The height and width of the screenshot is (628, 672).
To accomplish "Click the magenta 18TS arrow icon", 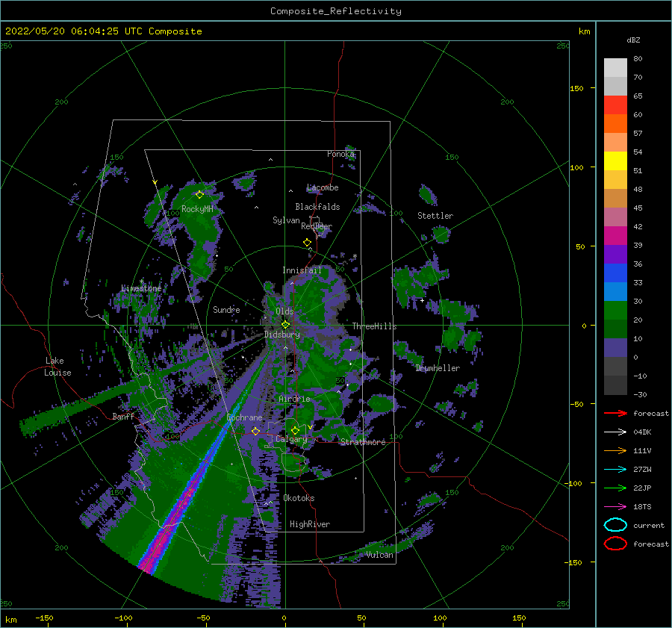I will click(615, 507).
